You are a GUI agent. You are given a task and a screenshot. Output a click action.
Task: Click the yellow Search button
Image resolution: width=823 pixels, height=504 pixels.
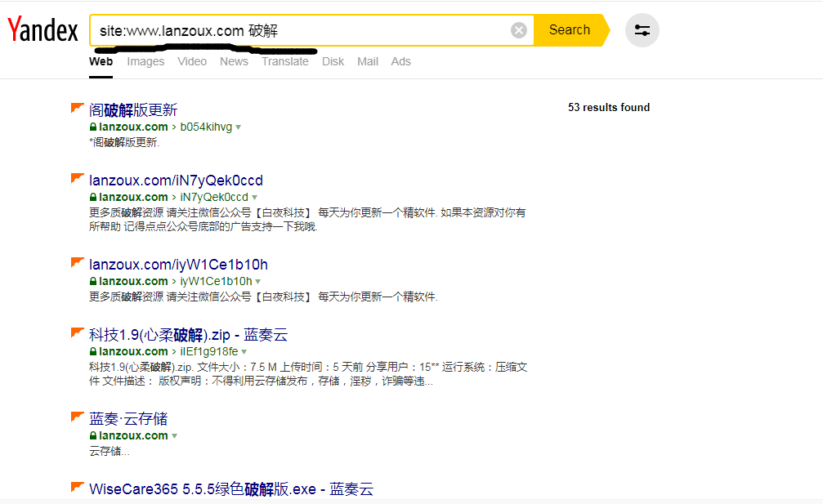point(570,30)
